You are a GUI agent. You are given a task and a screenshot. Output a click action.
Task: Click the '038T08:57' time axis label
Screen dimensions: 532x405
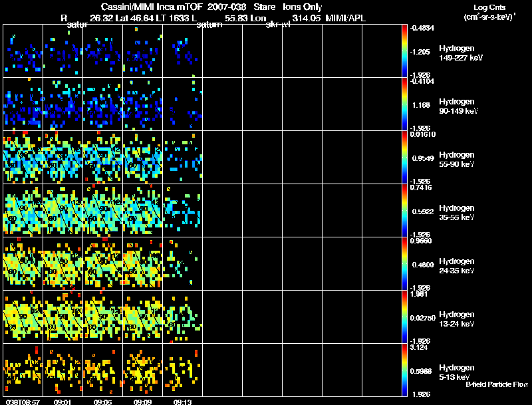click(23, 402)
